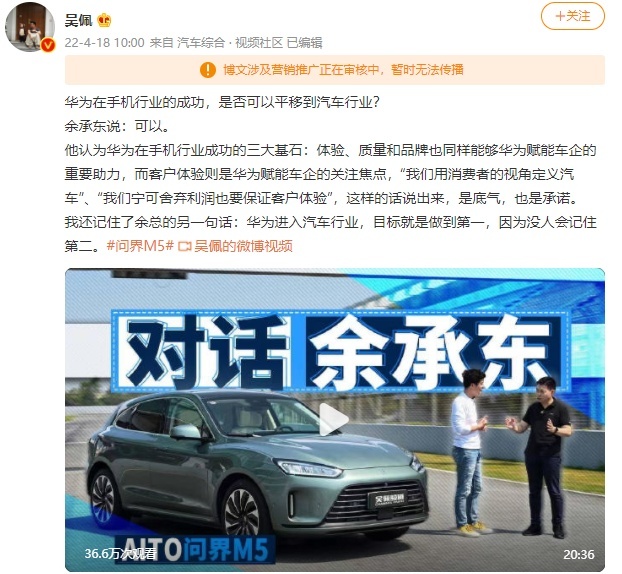
Task: Click the post timestamp 22-4-18 10:00
Action: pyautogui.click(x=104, y=42)
